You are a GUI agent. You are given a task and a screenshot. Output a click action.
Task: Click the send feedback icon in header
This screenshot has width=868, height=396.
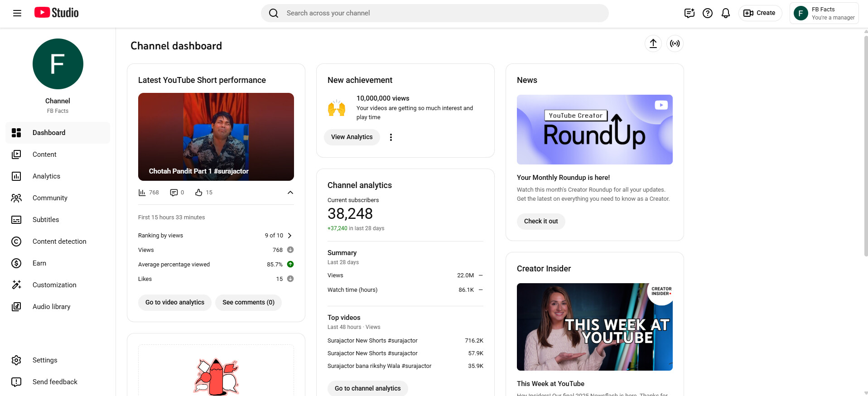689,13
